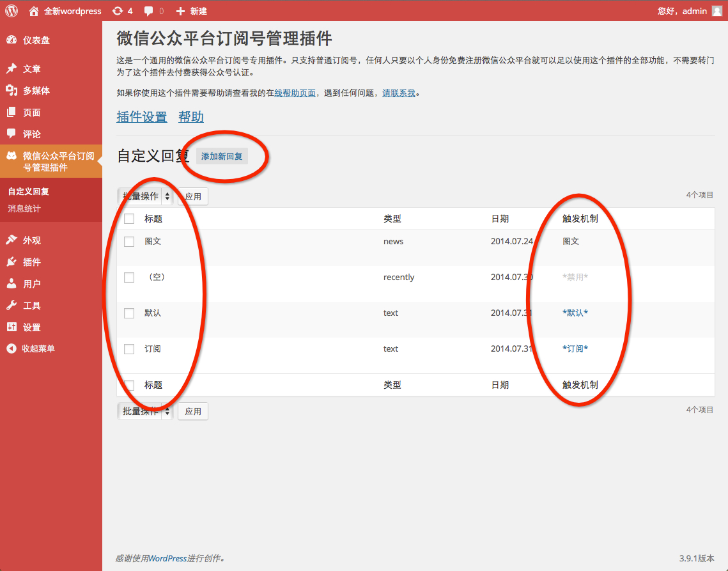Click the 外观 appearance brush icon

click(12, 240)
